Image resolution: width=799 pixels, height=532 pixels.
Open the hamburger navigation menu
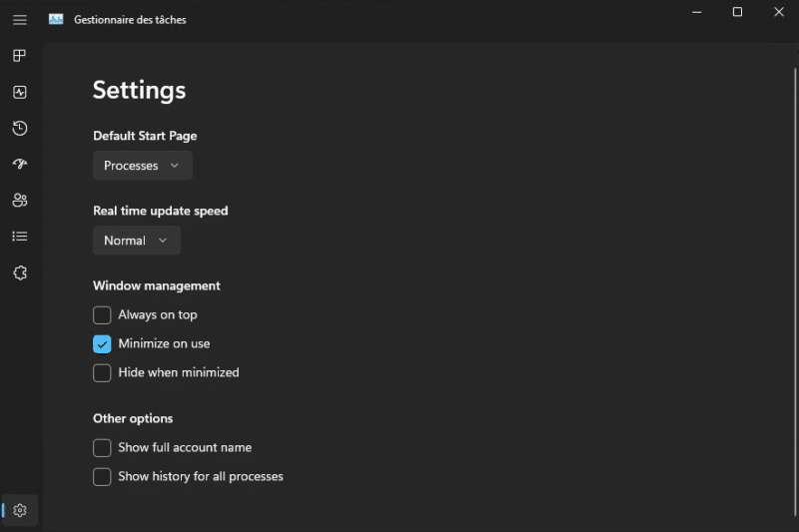(x=20, y=20)
